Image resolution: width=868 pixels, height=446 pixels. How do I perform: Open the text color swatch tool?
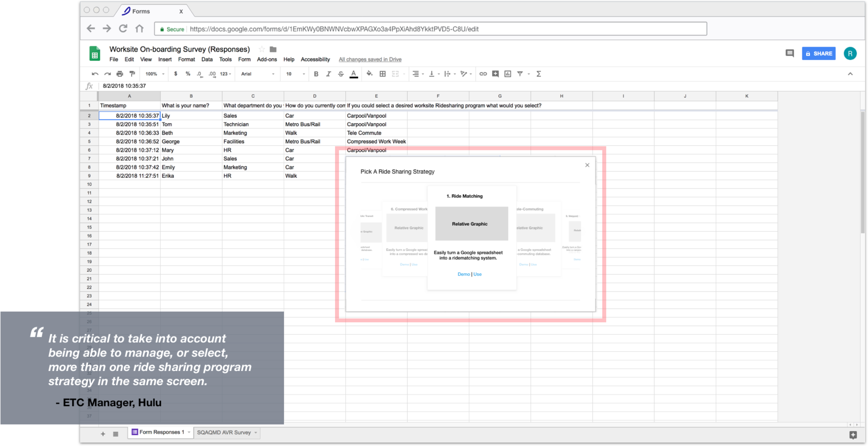pyautogui.click(x=354, y=74)
